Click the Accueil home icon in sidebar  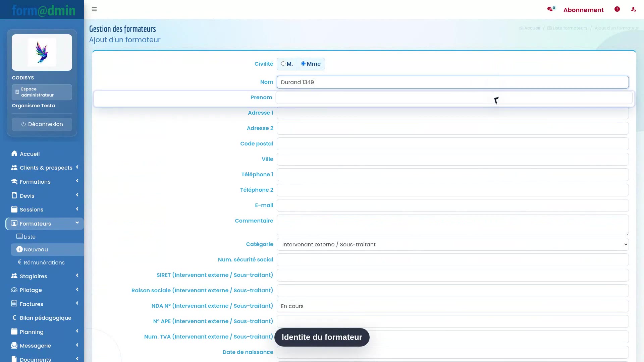(14, 154)
